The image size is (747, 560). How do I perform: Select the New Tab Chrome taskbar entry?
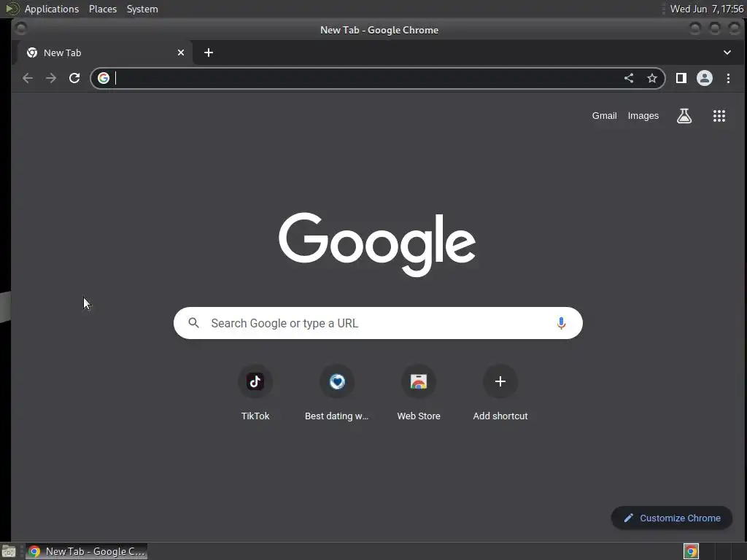86,551
